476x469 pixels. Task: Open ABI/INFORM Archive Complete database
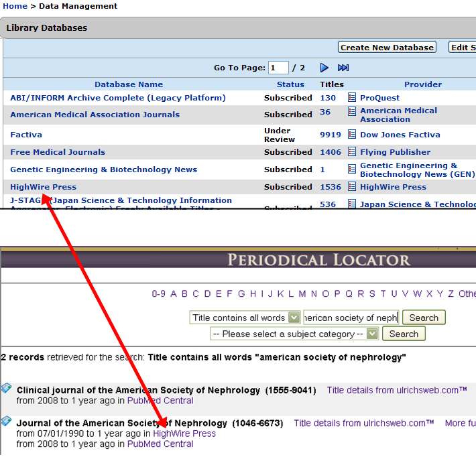118,98
